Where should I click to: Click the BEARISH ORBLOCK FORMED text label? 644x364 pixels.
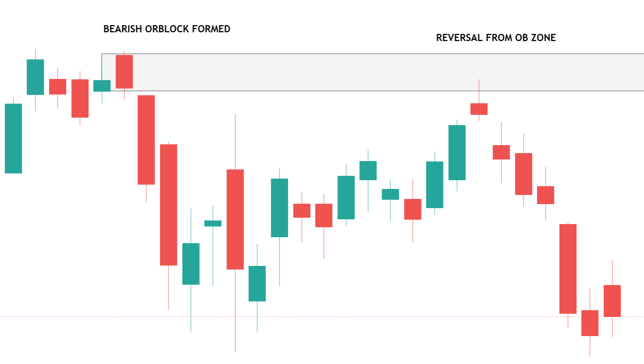(167, 29)
